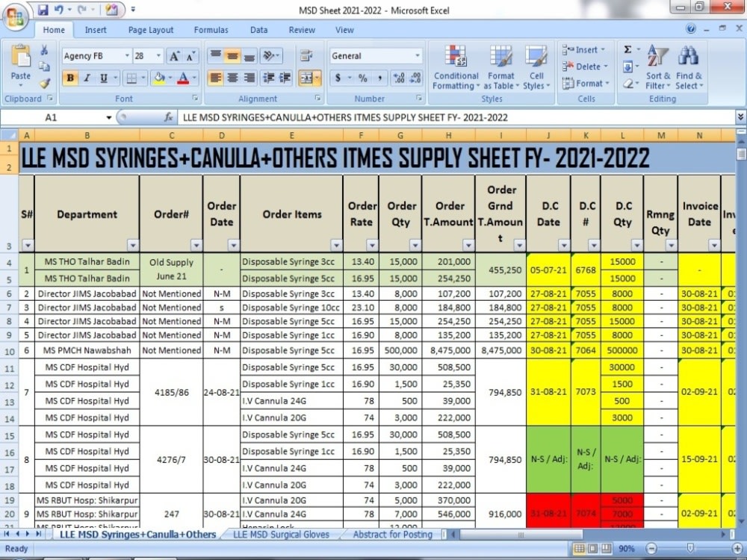747x560 pixels.
Task: Open the Excel Help question mark
Action: point(690,29)
